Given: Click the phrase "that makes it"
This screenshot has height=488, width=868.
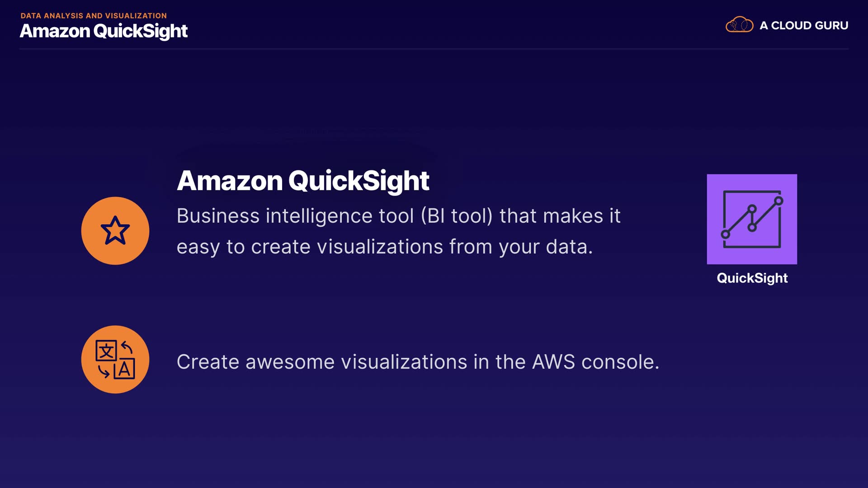Looking at the screenshot, I should [560, 216].
